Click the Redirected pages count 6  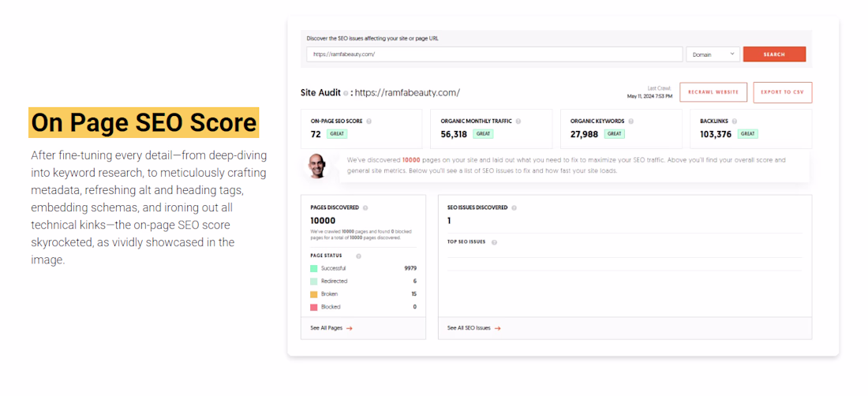pyautogui.click(x=414, y=281)
